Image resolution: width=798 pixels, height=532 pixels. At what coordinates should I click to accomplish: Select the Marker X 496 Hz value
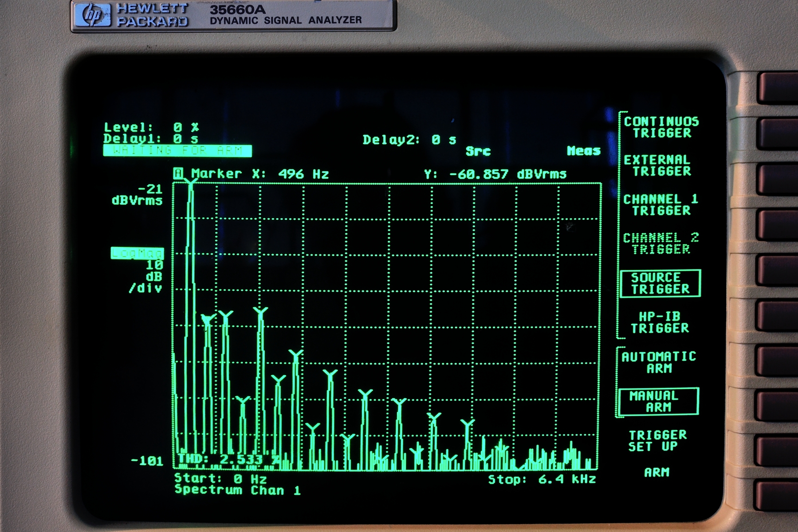[303, 174]
